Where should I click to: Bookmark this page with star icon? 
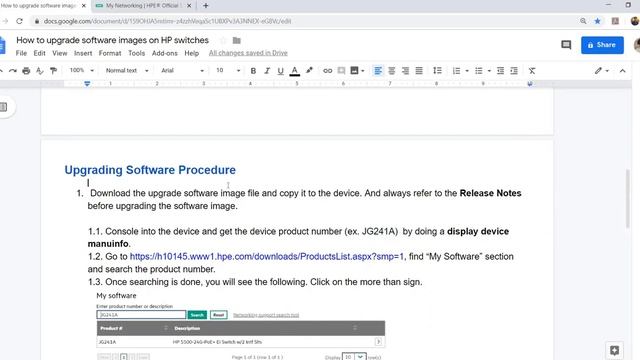click(x=597, y=21)
